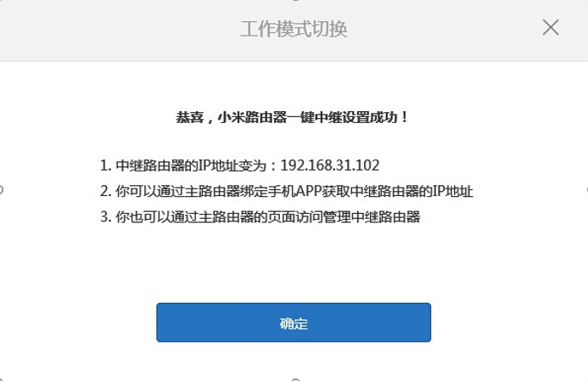The image size is (588, 381).
Task: Click the 工作模式切换 dialog title
Action: point(294,29)
